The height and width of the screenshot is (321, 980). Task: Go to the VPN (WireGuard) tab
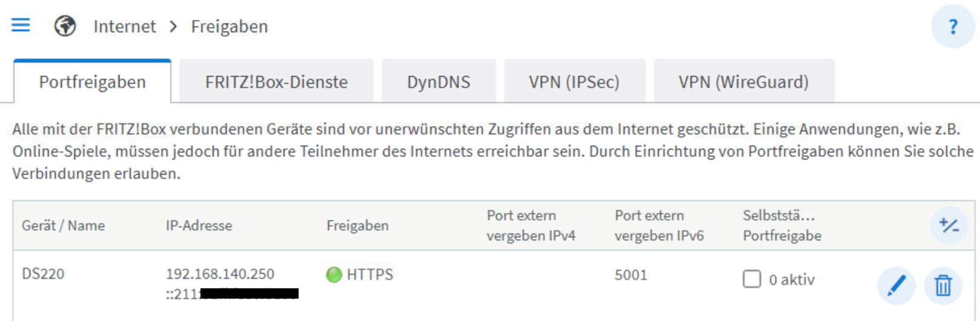point(744,82)
